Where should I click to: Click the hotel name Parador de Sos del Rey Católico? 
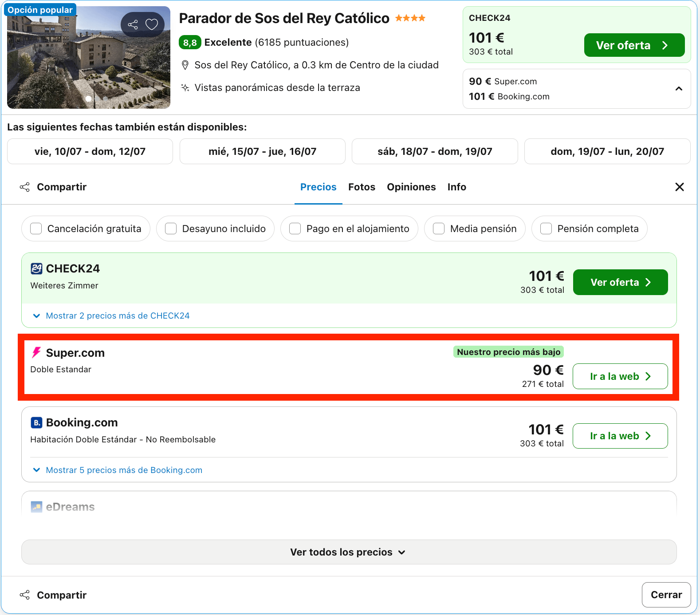pyautogui.click(x=284, y=18)
